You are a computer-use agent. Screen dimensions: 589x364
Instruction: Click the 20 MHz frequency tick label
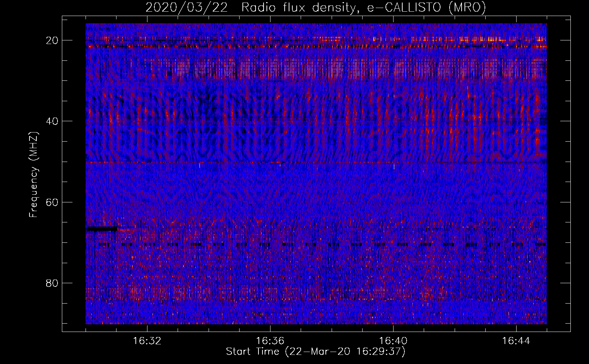(52, 40)
